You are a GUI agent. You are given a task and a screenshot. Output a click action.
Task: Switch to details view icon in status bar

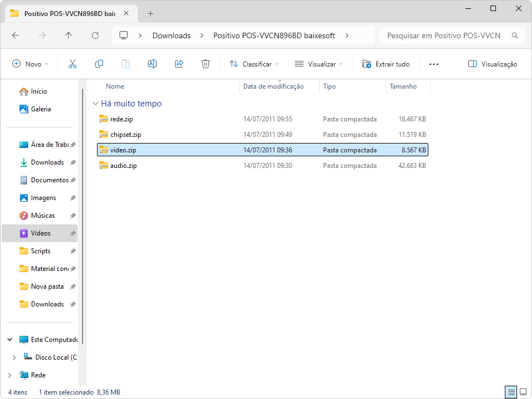[510, 392]
